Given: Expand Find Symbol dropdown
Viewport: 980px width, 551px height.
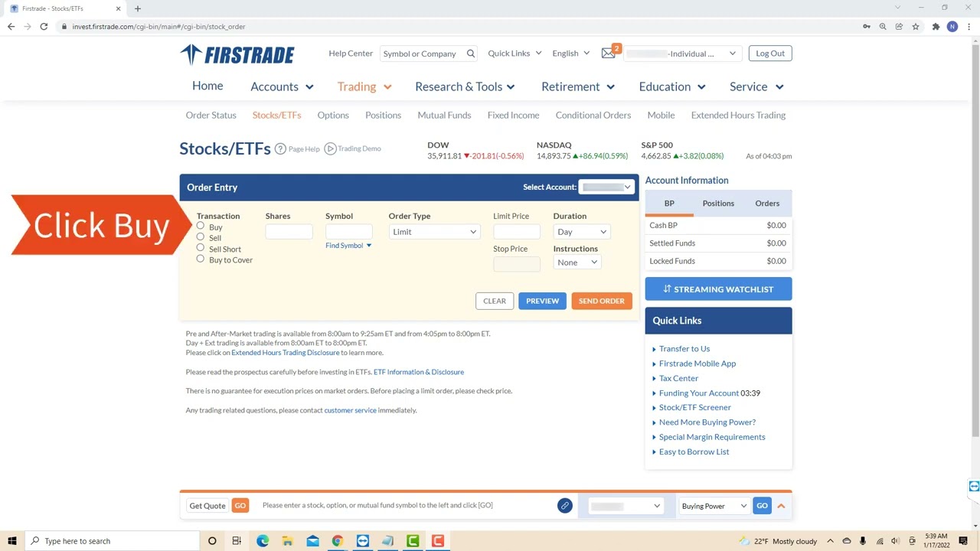Looking at the screenshot, I should tap(348, 246).
